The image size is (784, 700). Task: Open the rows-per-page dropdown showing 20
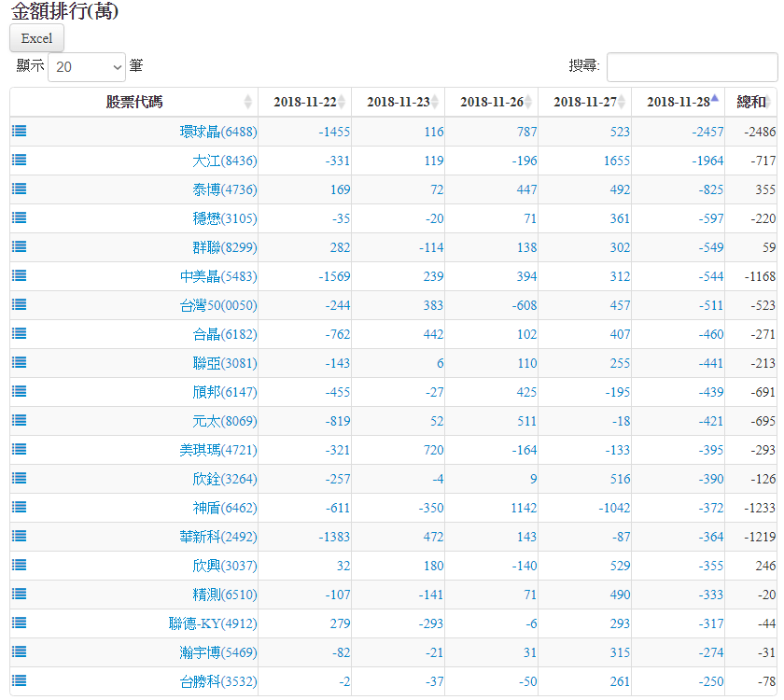point(87,67)
